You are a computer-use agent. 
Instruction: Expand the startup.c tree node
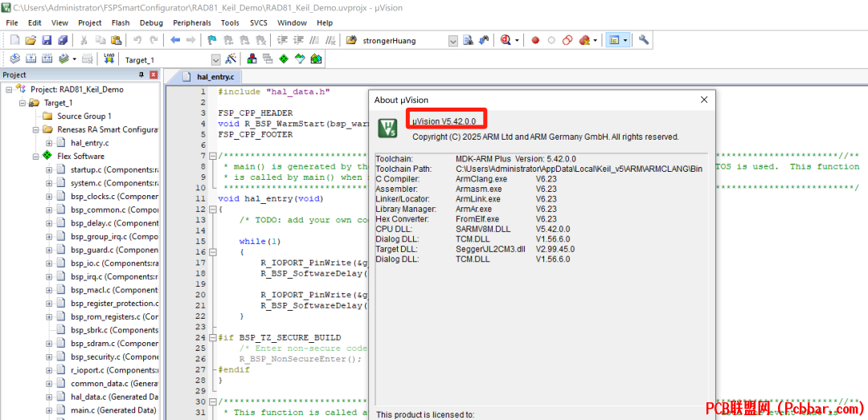tap(49, 169)
